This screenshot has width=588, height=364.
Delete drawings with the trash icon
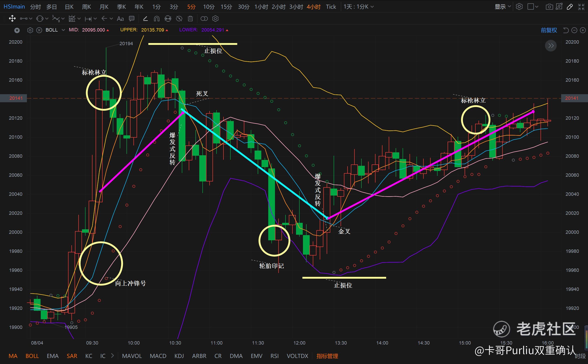point(190,19)
